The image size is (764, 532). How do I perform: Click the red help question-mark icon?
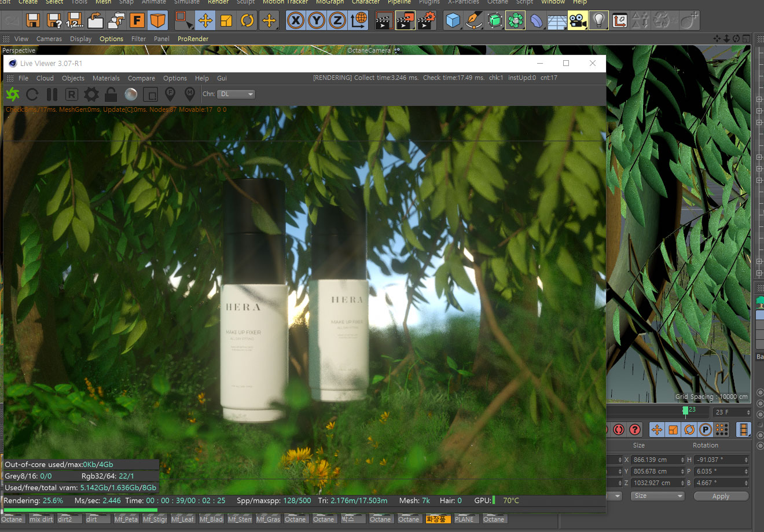click(x=635, y=430)
